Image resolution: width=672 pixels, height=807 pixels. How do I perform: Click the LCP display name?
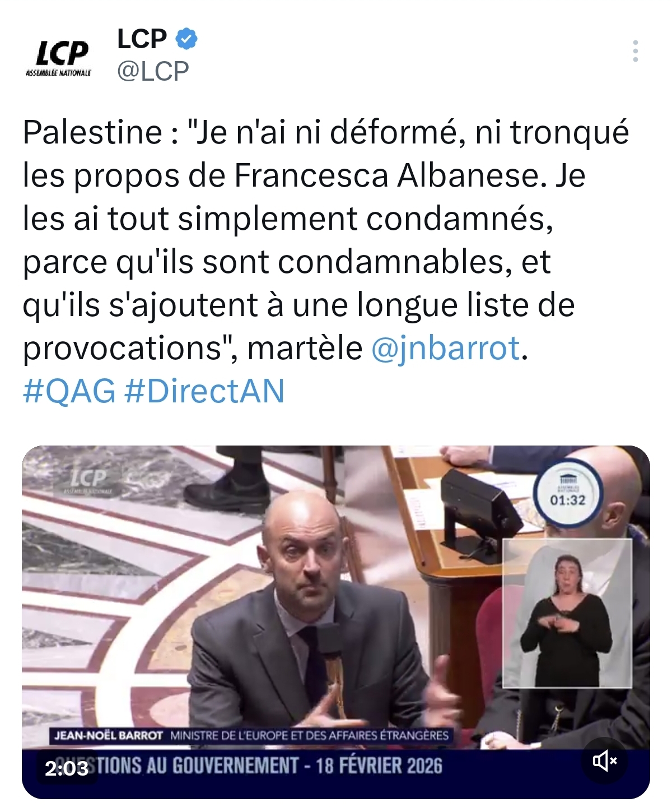click(142, 39)
